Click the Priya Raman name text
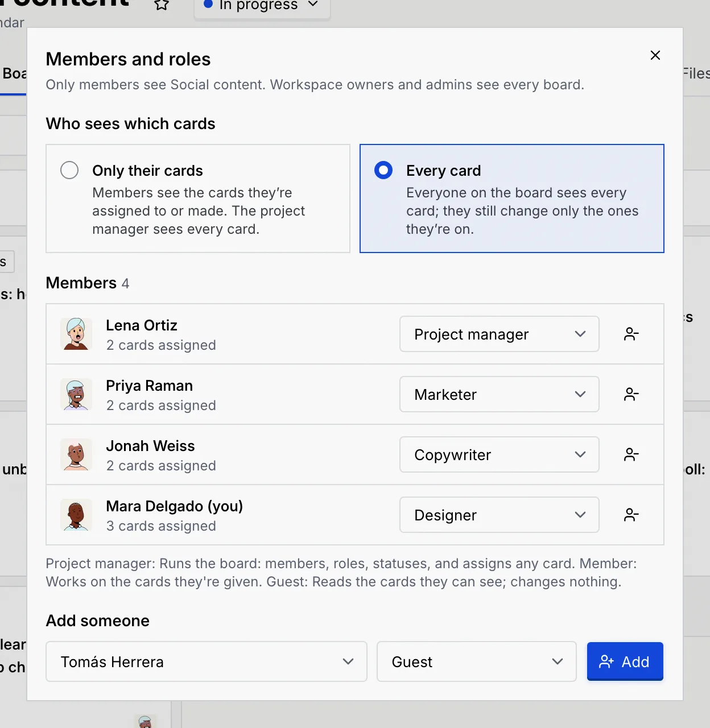 [150, 386]
